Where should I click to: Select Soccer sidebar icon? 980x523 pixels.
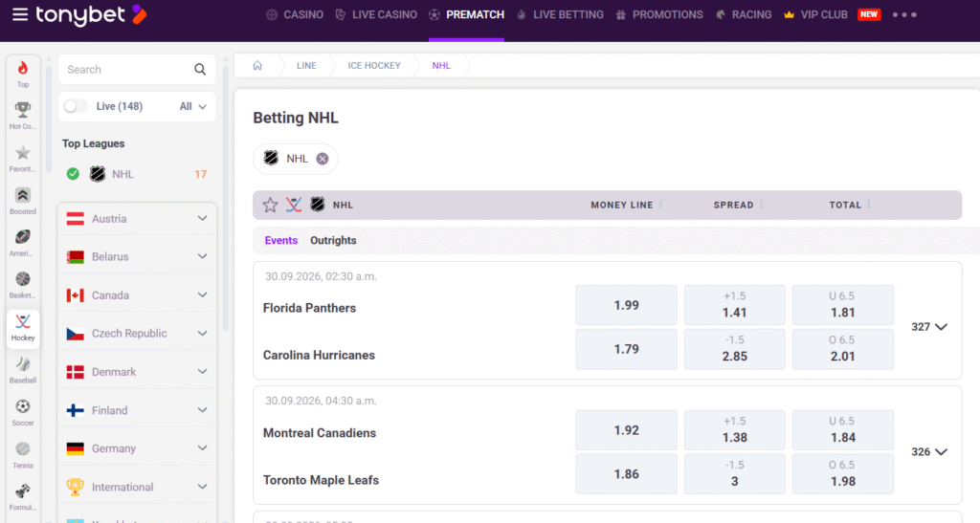23,406
